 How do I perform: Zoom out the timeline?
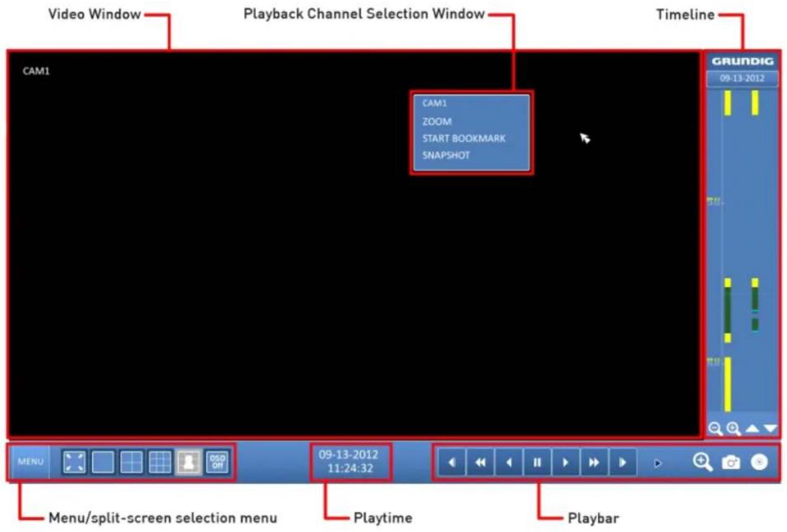click(x=715, y=428)
